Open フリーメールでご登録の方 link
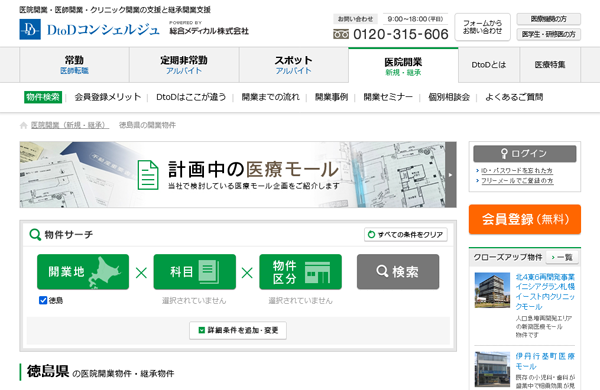The height and width of the screenshot is (390, 600). point(517,180)
